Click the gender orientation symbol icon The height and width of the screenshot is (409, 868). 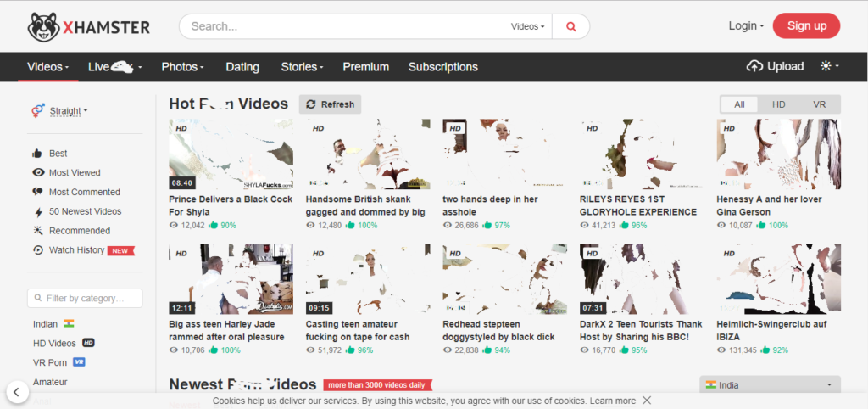pos(37,111)
